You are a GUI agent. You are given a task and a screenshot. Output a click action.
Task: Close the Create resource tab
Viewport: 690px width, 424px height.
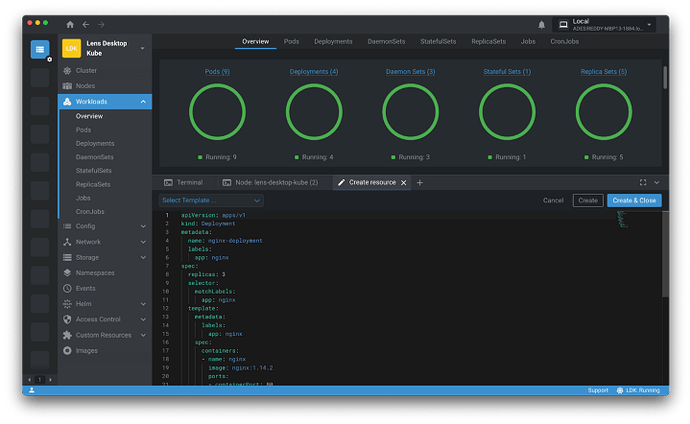tap(404, 183)
